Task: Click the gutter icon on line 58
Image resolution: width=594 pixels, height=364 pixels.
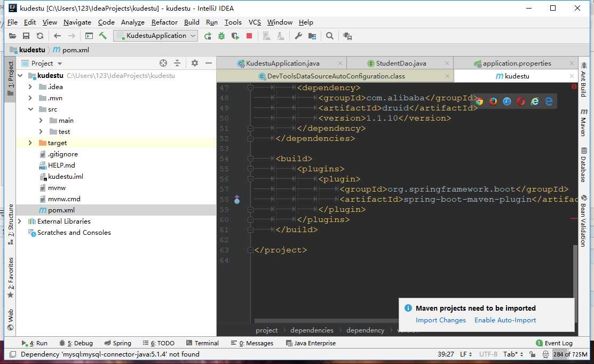Action: click(x=237, y=200)
